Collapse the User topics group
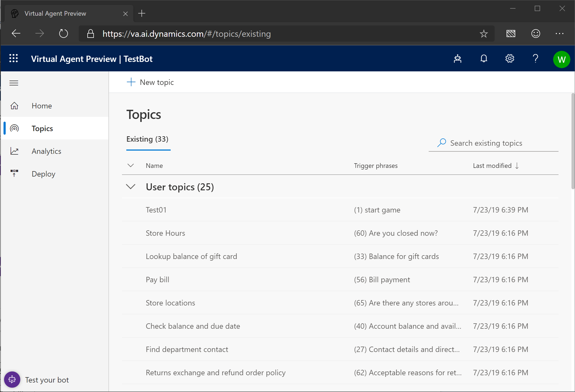Viewport: 575px width, 392px height. [x=131, y=187]
